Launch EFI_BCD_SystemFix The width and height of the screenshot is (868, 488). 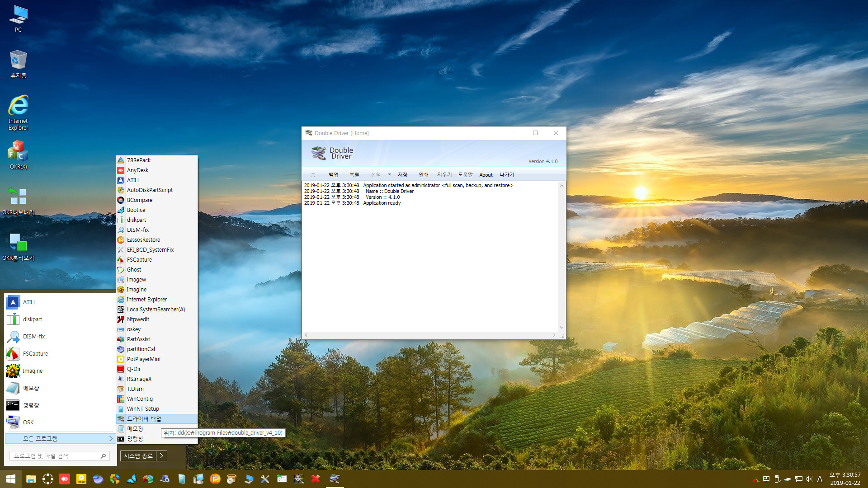157,250
